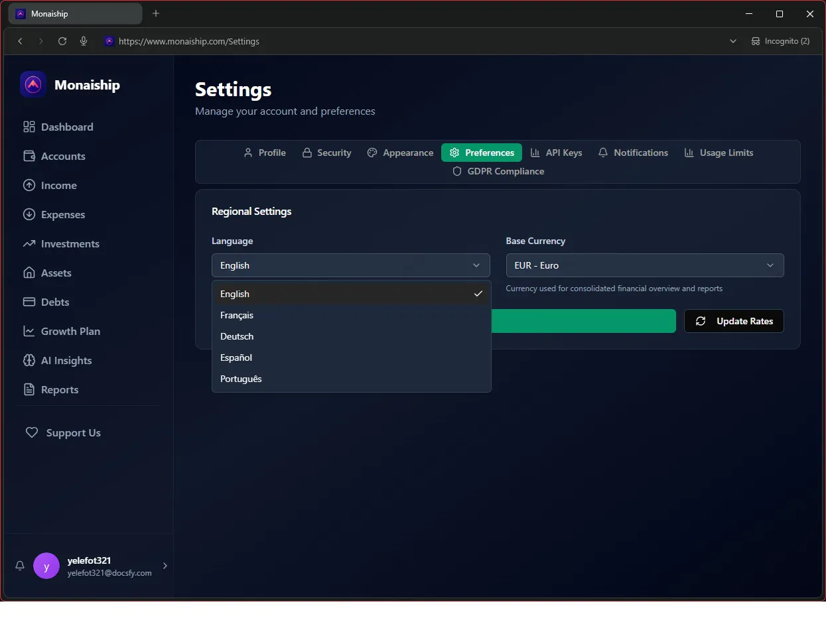Open the GDPR Compliance tab
Screen dimensions: 826x644
498,171
